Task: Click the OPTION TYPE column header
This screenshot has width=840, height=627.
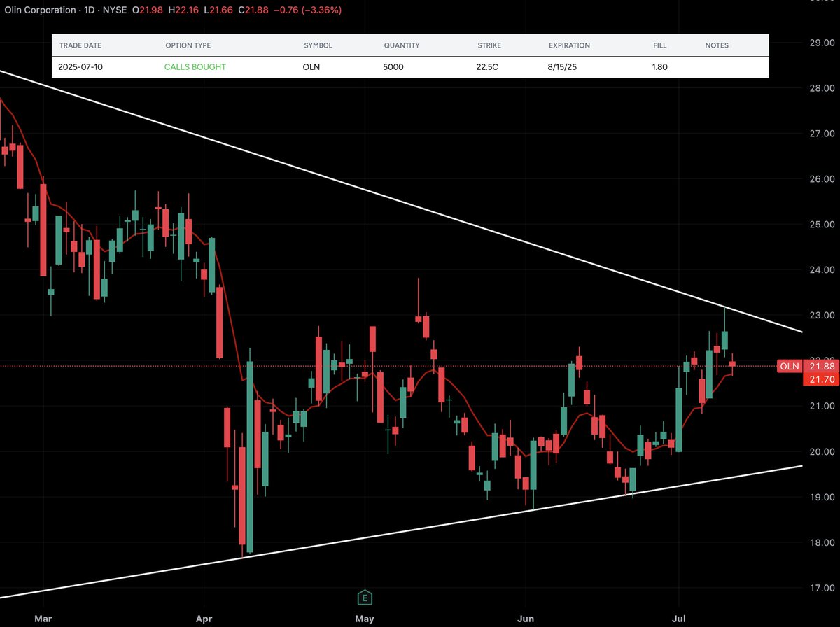Action: pos(188,45)
